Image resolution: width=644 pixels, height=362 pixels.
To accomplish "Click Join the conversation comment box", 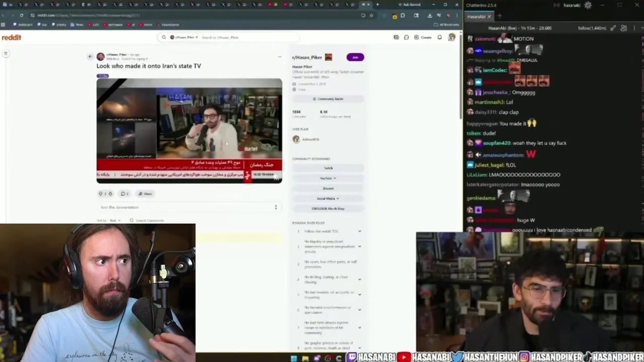I will [189, 207].
